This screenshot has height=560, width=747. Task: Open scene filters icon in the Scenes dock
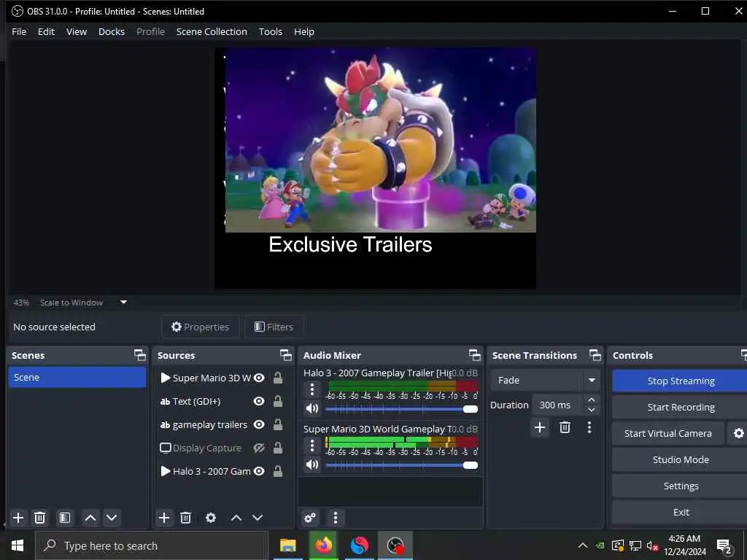(x=65, y=518)
